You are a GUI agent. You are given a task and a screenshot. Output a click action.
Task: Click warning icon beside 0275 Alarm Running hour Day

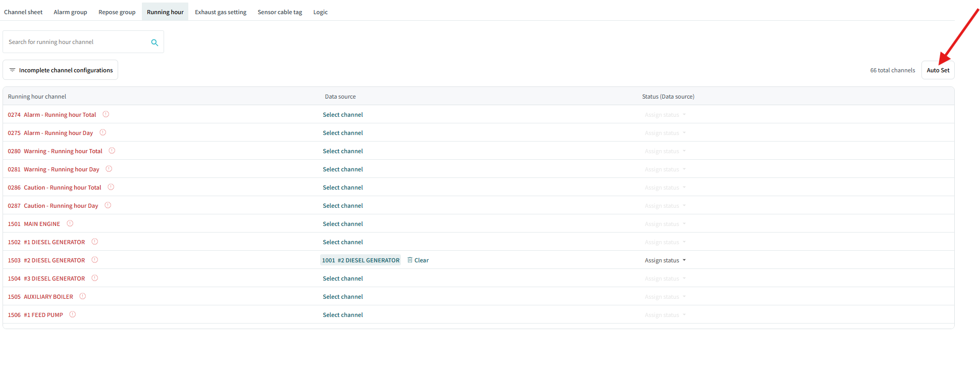click(102, 132)
